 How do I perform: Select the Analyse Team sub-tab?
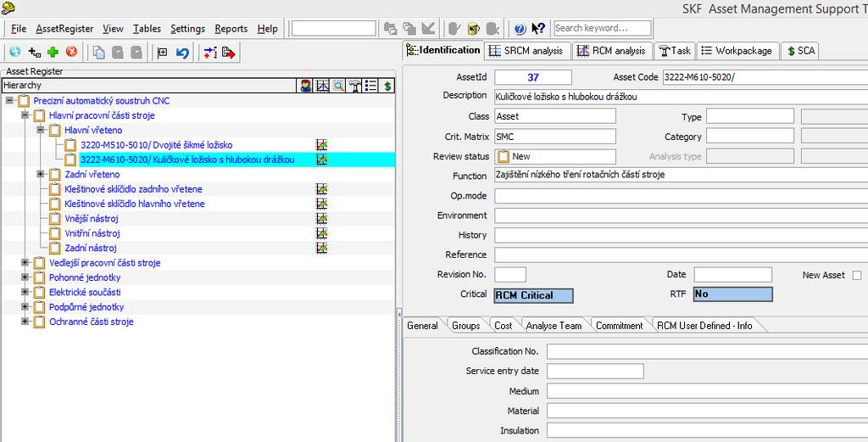554,326
